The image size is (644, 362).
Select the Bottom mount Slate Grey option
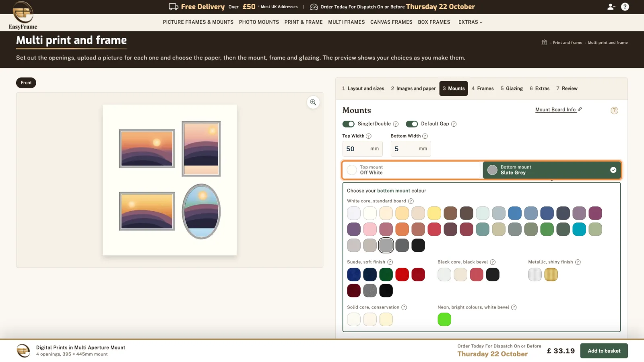coord(552,170)
